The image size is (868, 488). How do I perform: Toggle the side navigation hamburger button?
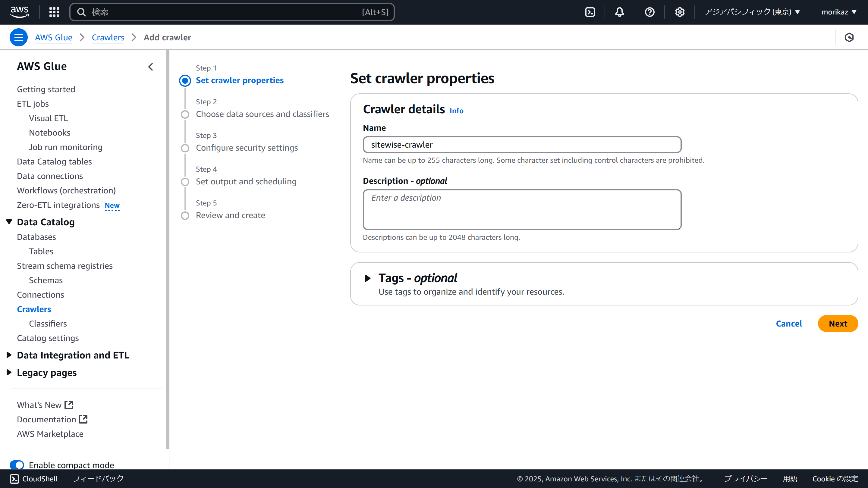[18, 37]
